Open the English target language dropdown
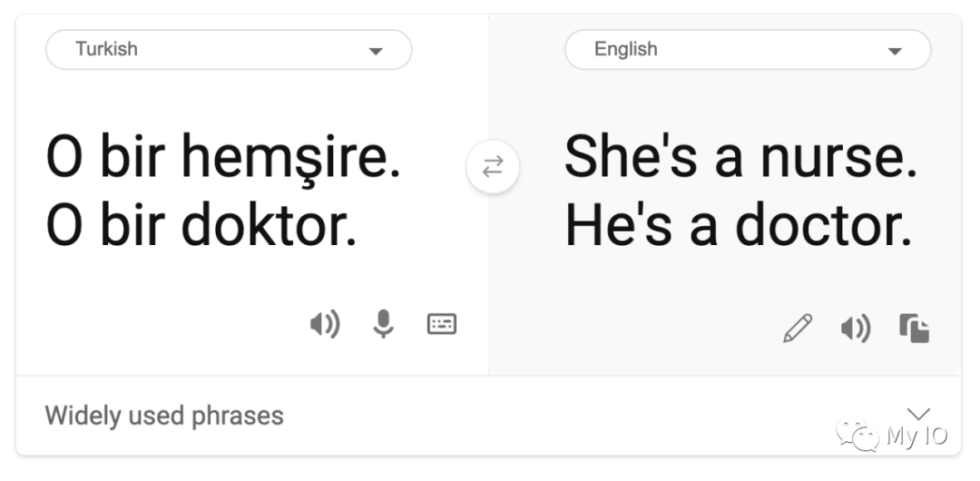The image size is (980, 481). pyautogui.click(x=747, y=50)
